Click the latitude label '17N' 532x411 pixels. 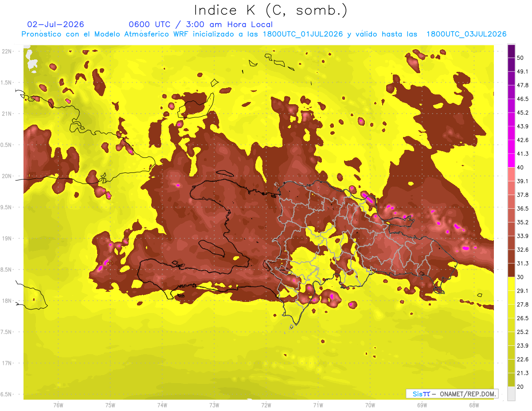click(x=7, y=363)
